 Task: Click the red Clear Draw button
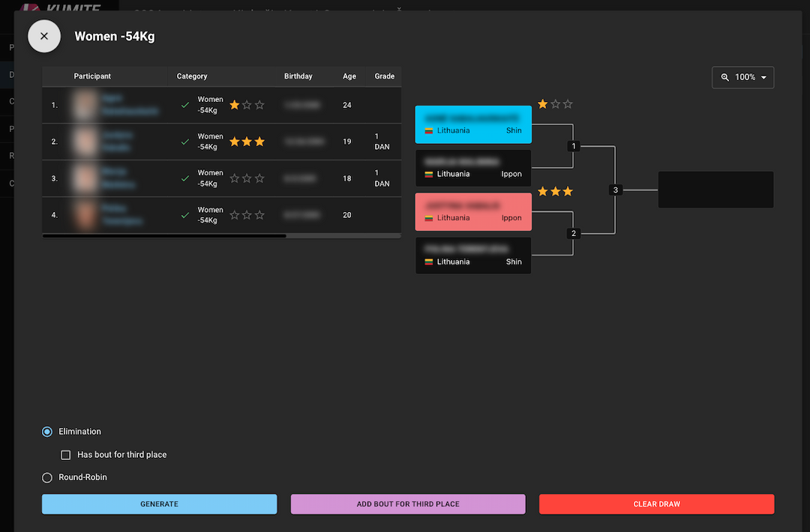pyautogui.click(x=656, y=504)
